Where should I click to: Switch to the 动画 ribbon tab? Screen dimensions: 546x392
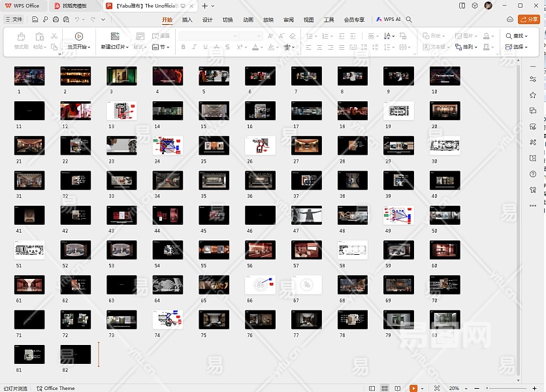[x=248, y=20]
